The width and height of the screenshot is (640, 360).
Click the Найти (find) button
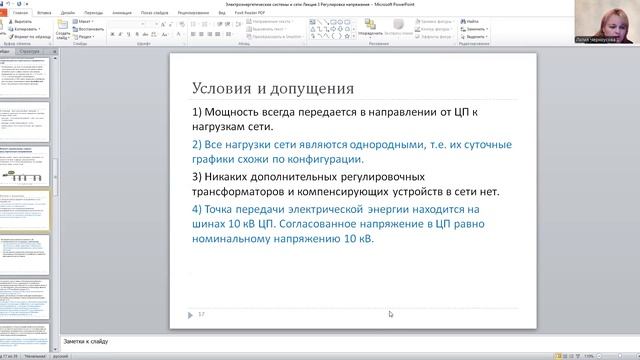470,21
